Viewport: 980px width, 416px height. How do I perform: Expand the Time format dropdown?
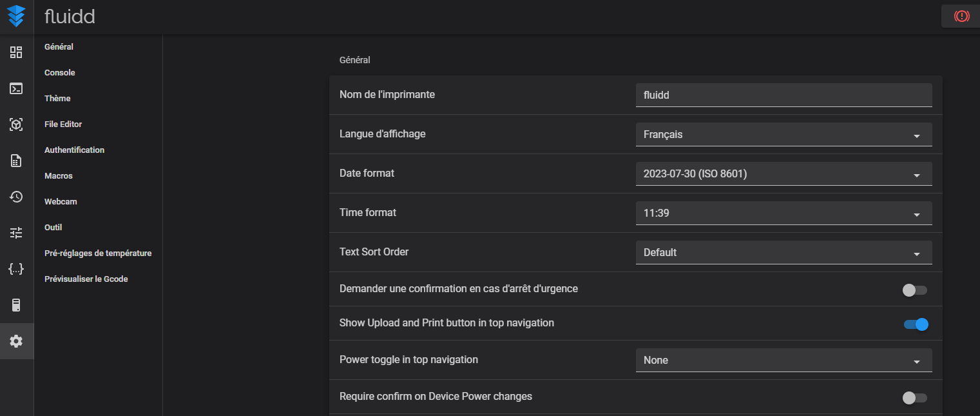pyautogui.click(x=783, y=213)
